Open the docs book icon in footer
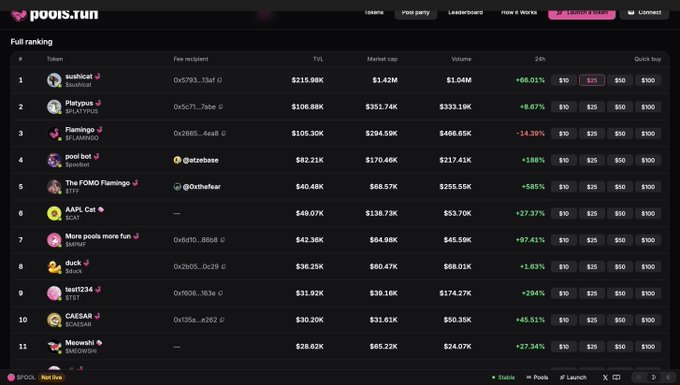 click(x=616, y=378)
